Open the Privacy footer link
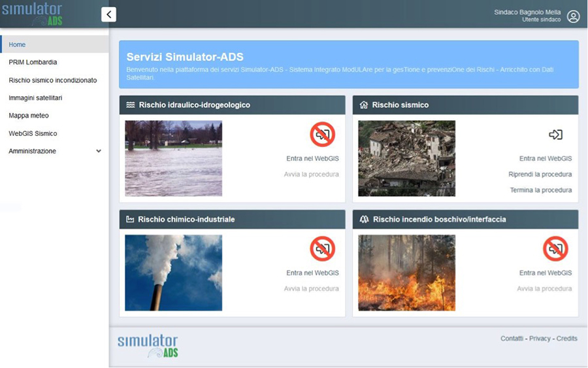This screenshot has width=588, height=368. tap(540, 339)
